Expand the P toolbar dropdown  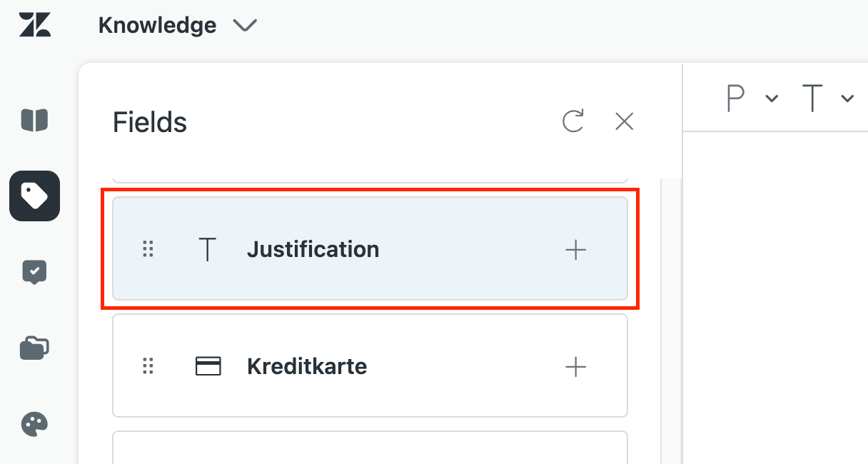click(772, 99)
